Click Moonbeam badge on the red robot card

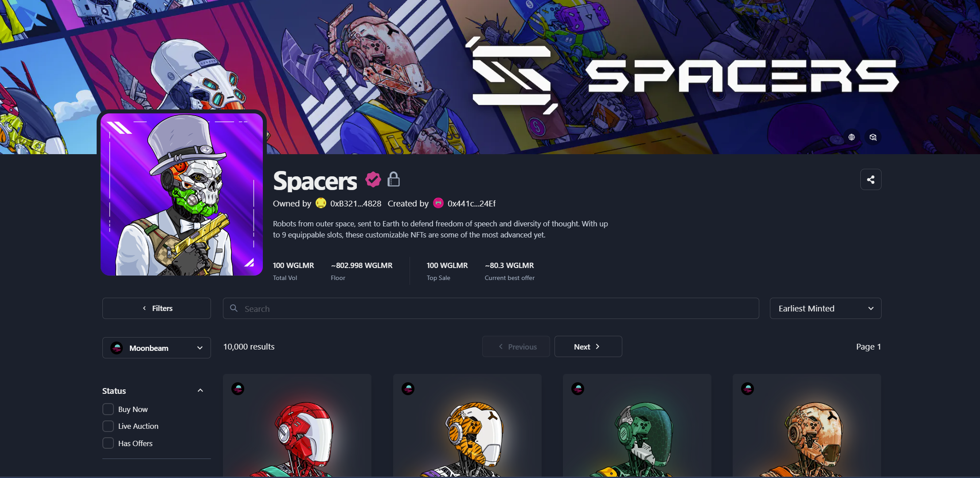click(x=238, y=389)
